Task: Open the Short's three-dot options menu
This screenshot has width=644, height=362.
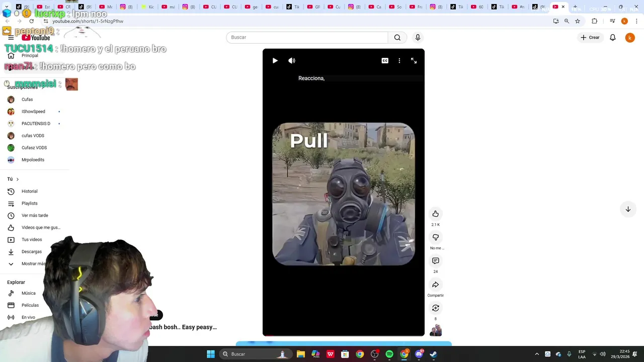Action: pyautogui.click(x=399, y=60)
